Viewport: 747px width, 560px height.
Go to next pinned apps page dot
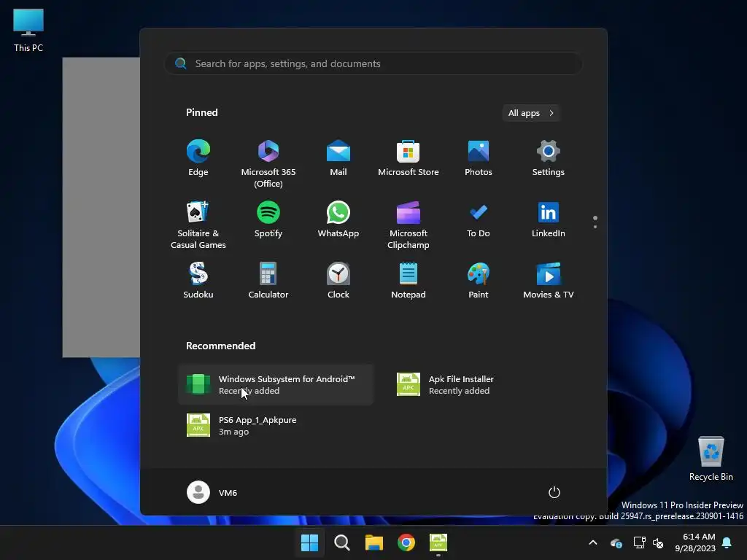click(595, 227)
